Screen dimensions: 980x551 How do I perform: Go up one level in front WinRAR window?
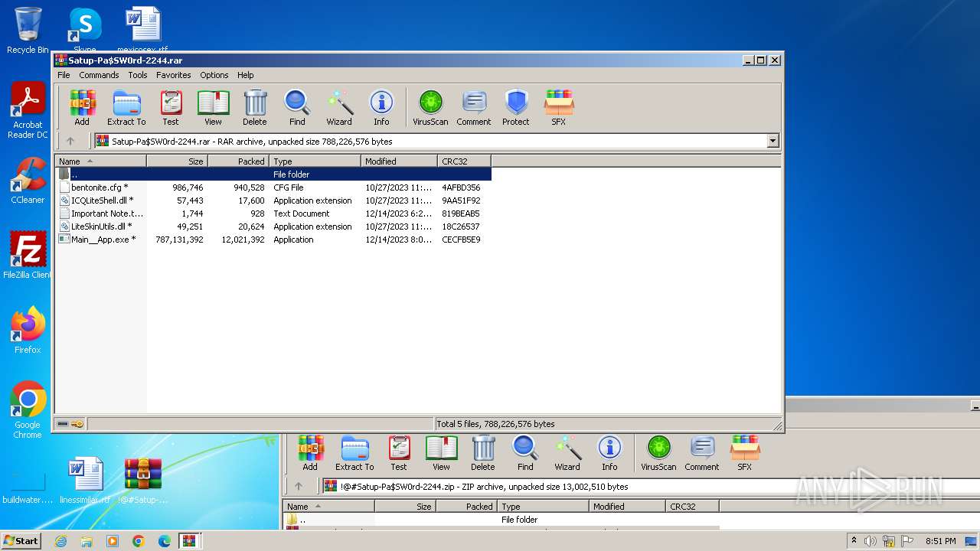click(70, 141)
